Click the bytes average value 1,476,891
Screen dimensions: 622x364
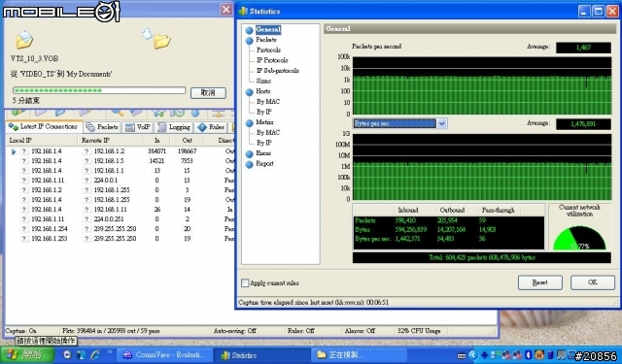[583, 124]
